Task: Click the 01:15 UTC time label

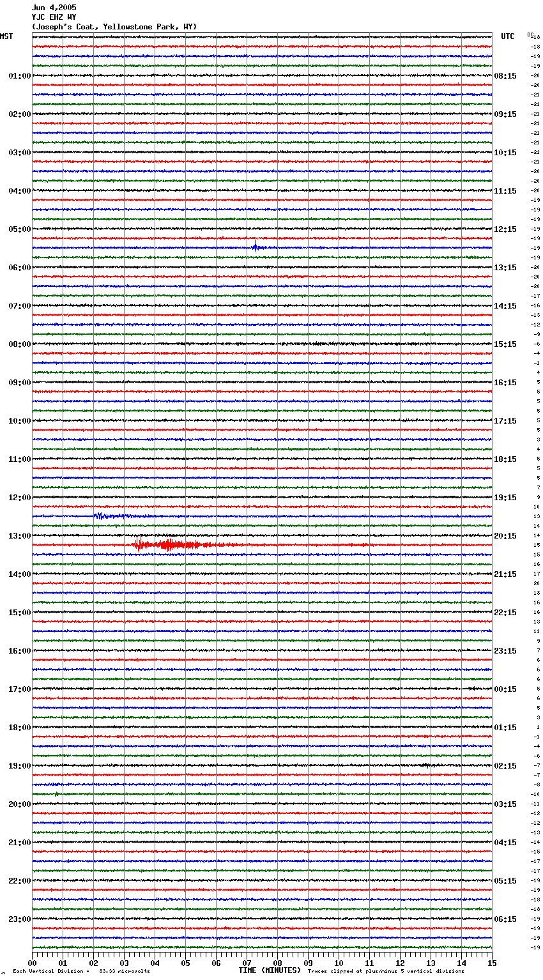Action: [505, 728]
